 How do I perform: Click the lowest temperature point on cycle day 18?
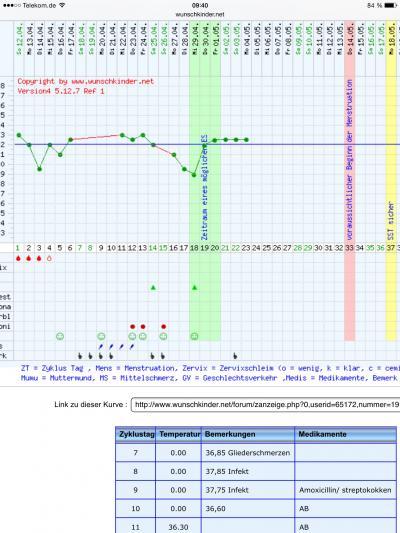click(x=194, y=175)
